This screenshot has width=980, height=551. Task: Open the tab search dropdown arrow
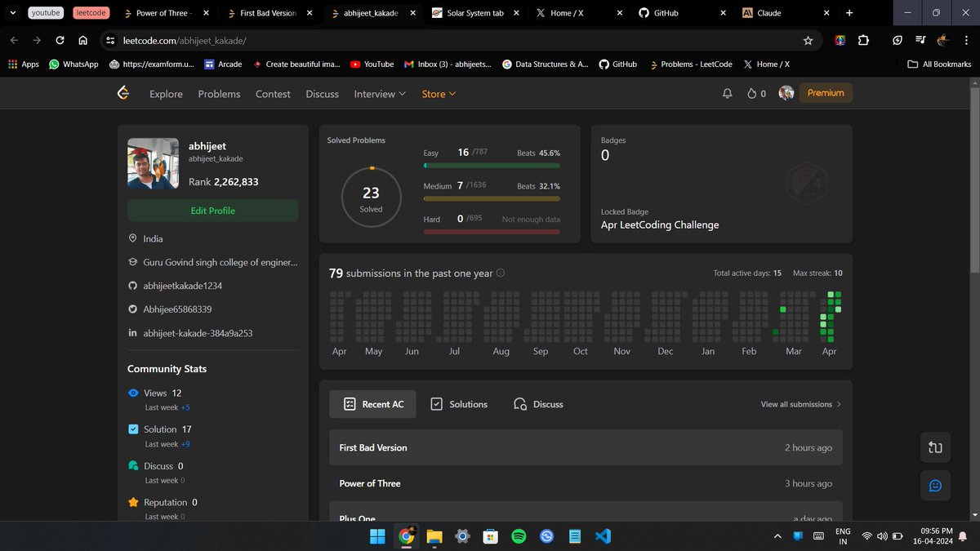pyautogui.click(x=13, y=13)
